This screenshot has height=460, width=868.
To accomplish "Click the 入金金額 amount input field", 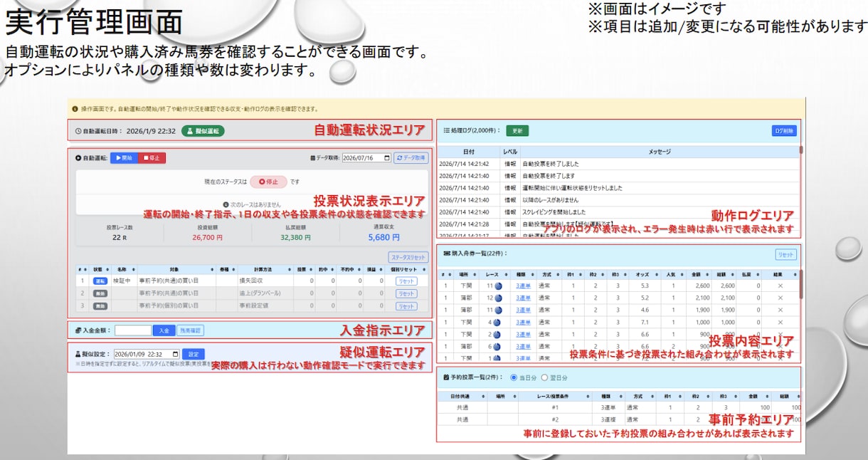I will pyautogui.click(x=133, y=330).
